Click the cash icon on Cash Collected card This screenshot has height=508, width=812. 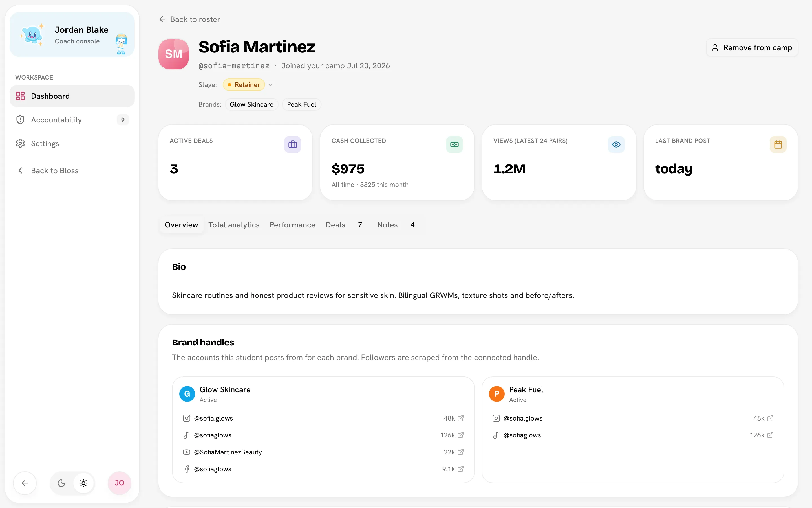[x=454, y=144]
